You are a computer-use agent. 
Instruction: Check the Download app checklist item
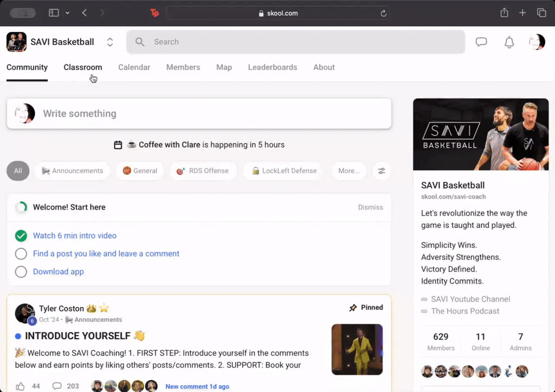21,271
